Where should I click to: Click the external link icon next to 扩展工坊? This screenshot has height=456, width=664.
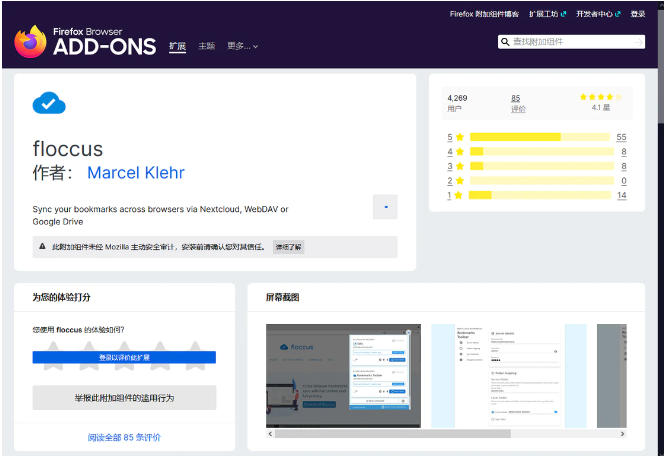[x=563, y=14]
